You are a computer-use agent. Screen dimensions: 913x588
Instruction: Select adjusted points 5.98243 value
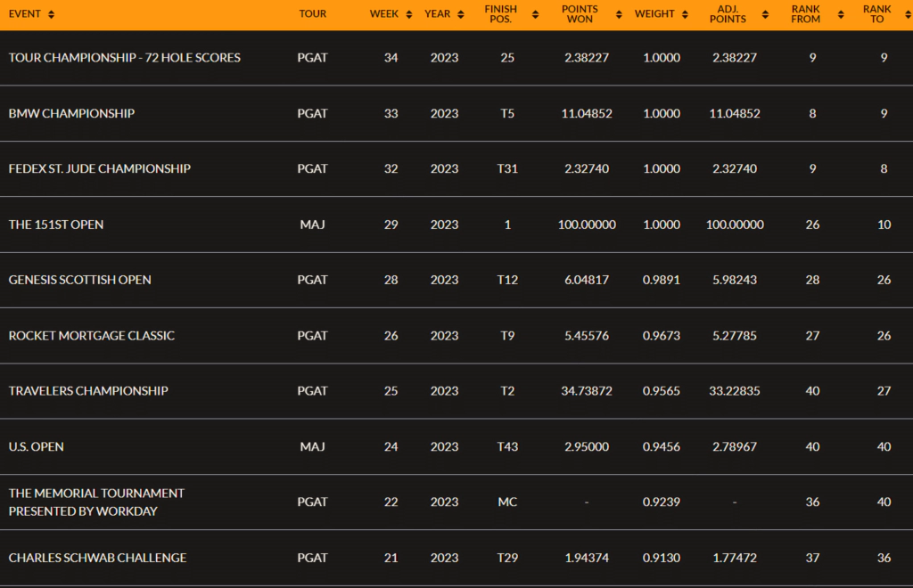[x=735, y=280]
